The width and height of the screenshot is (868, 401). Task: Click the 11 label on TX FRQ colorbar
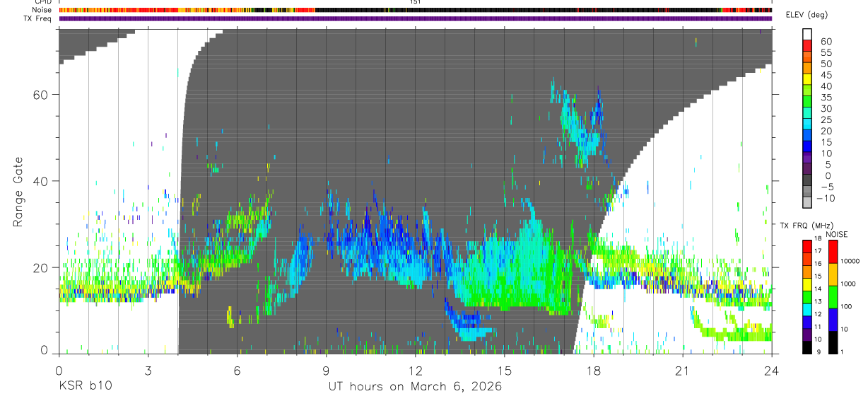coord(818,327)
